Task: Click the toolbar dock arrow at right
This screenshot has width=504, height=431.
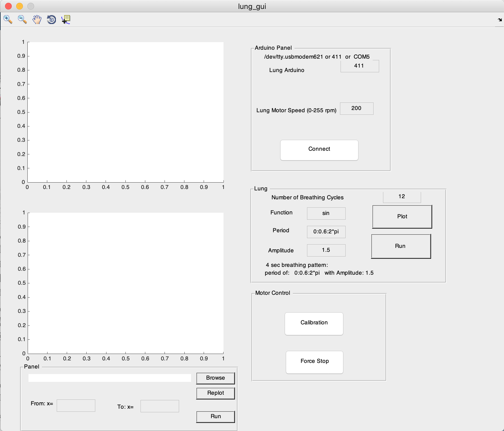Action: [x=500, y=20]
